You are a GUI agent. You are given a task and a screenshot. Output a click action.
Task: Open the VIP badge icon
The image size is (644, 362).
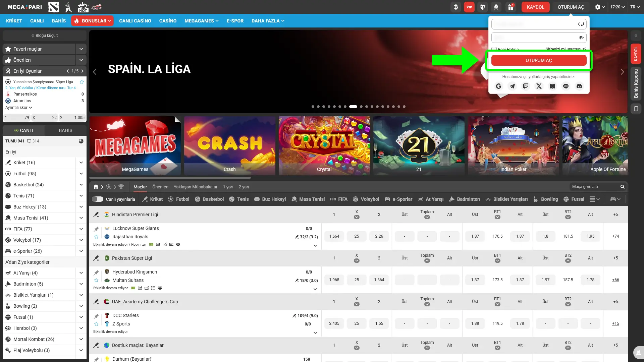pos(469,7)
